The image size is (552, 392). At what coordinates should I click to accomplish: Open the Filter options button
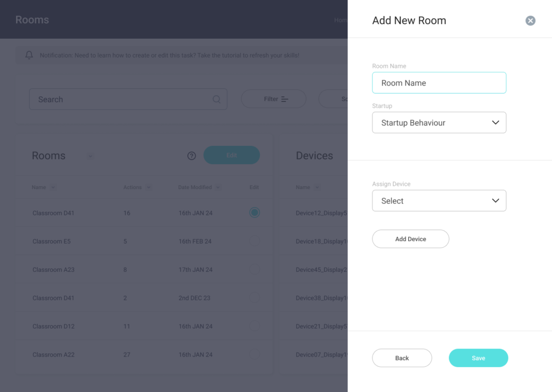[x=273, y=99]
